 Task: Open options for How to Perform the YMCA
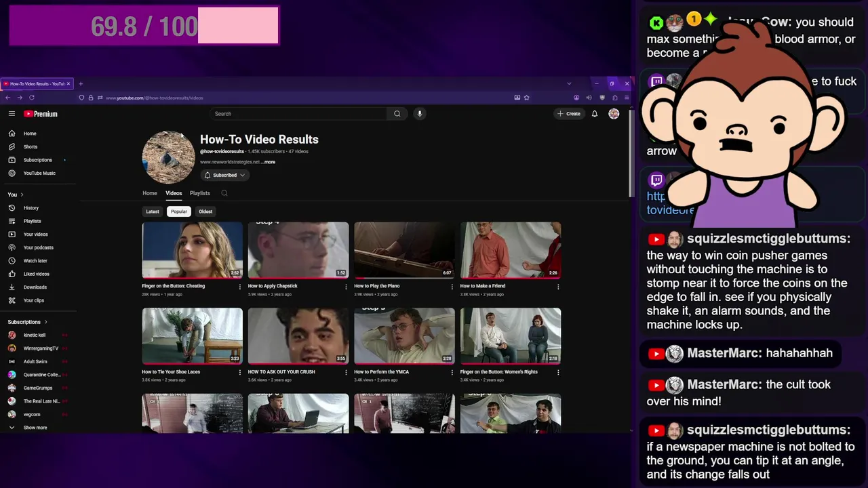[452, 372]
